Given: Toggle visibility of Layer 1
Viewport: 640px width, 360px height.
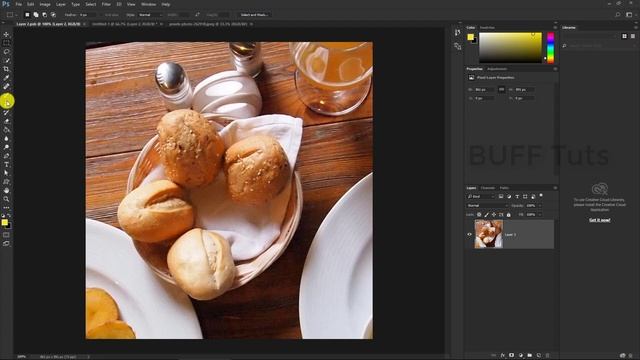Looking at the screenshot, I should tap(469, 234).
